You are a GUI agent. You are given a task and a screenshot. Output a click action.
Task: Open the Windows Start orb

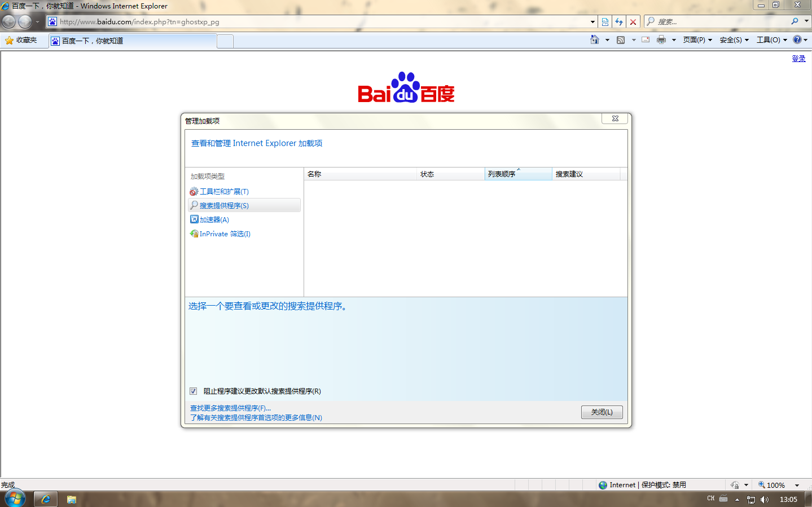[15, 499]
